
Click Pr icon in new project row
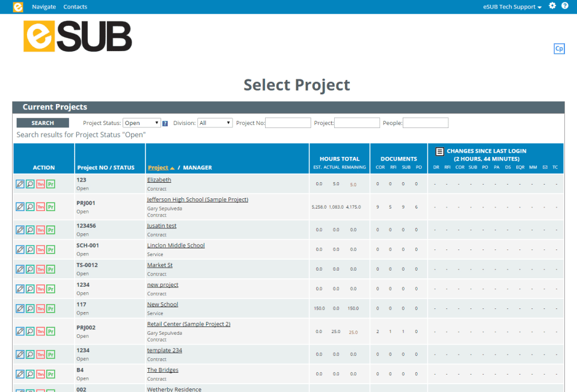(x=50, y=289)
